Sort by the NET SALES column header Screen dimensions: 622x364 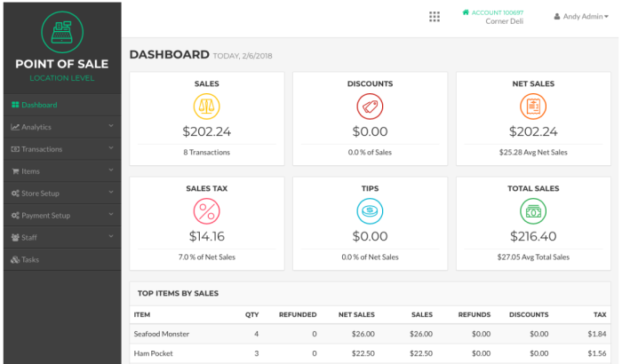(356, 314)
